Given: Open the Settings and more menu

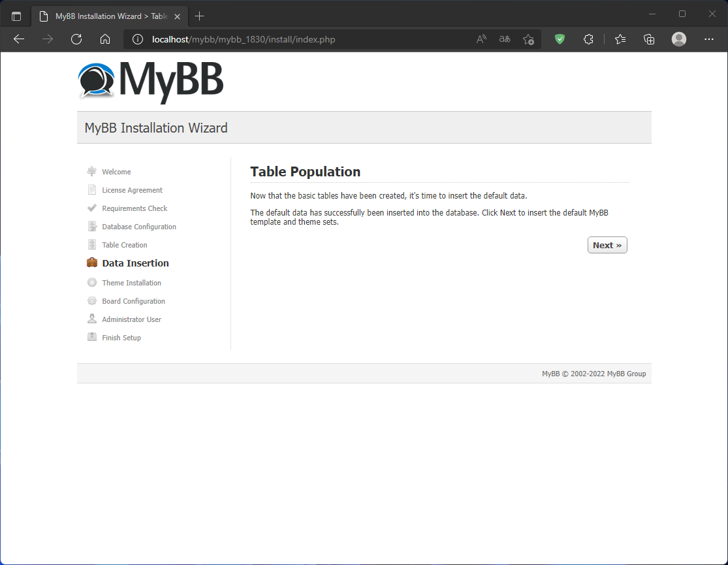Looking at the screenshot, I should (x=709, y=39).
